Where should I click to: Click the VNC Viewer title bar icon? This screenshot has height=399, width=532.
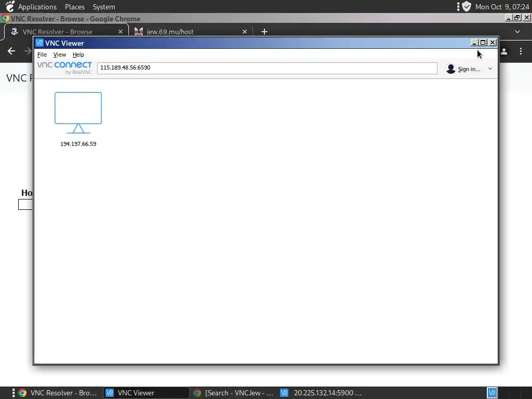(39, 43)
